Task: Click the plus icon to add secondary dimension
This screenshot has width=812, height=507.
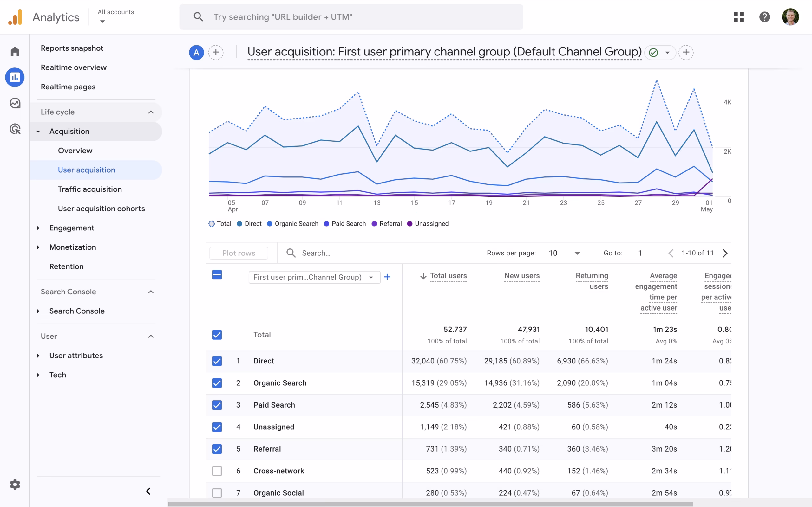Action: pos(387,277)
